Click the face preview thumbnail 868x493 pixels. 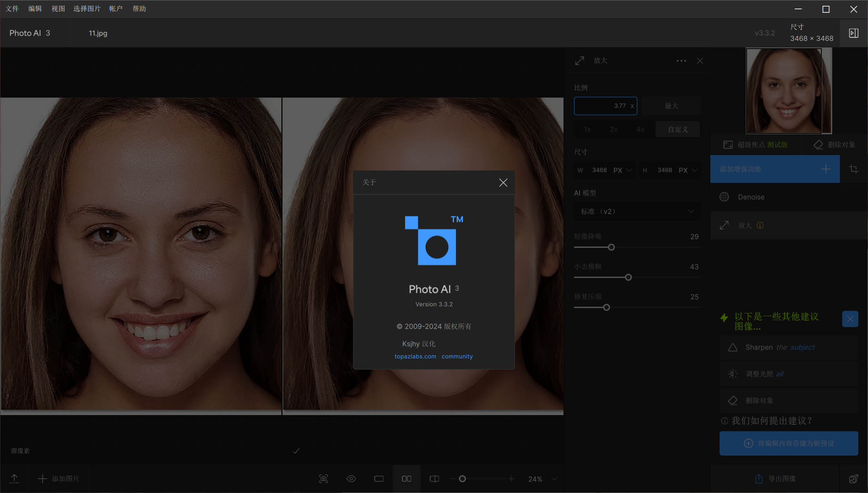(789, 91)
